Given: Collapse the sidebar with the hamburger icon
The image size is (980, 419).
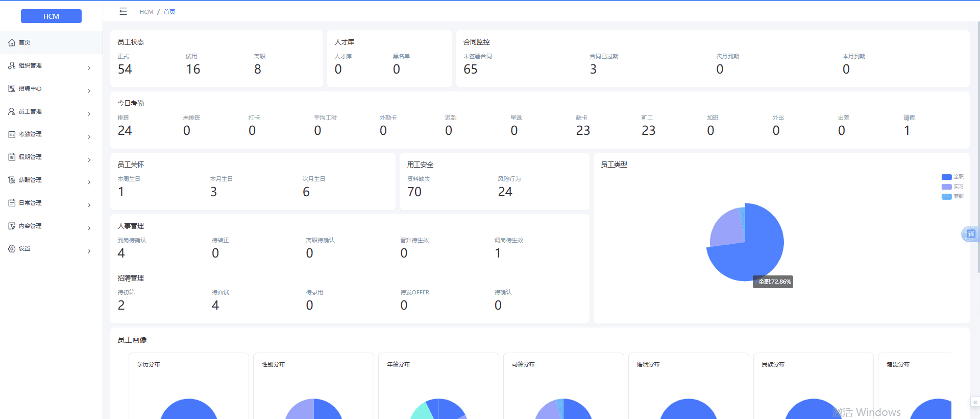Looking at the screenshot, I should click(123, 11).
